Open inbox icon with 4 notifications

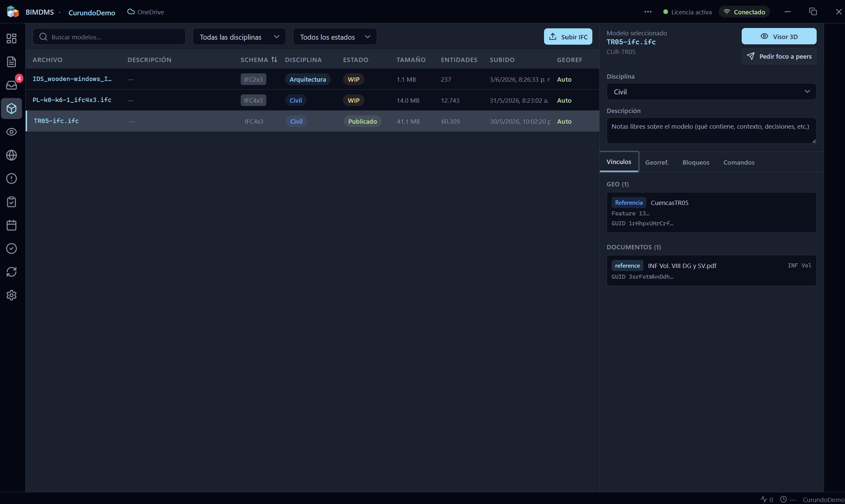tap(12, 85)
